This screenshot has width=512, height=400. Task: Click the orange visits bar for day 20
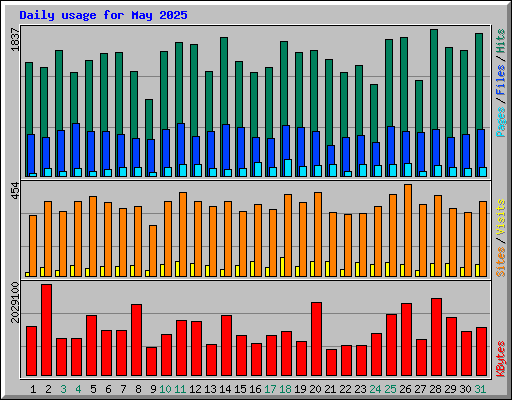[x=318, y=234]
